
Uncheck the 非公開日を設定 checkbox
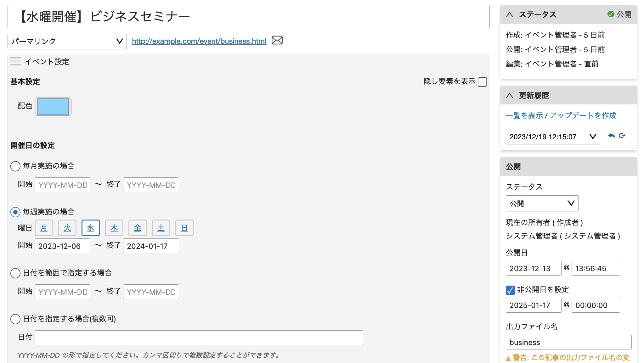coord(510,290)
